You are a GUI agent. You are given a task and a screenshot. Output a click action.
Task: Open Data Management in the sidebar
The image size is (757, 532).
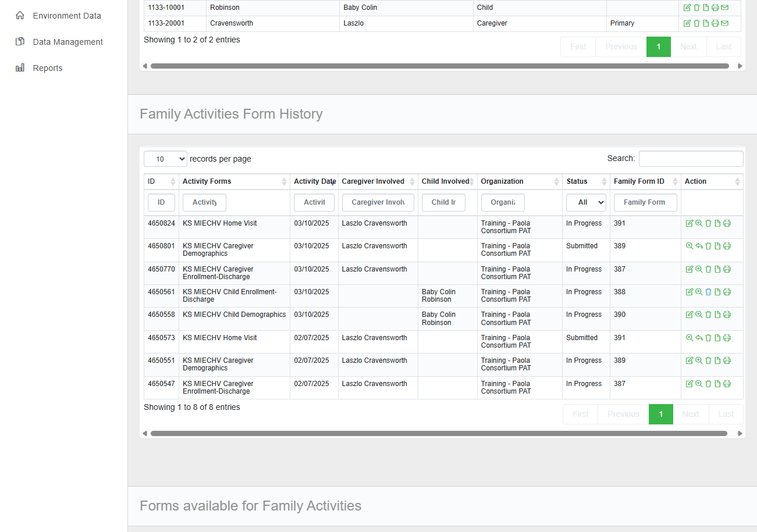click(67, 42)
